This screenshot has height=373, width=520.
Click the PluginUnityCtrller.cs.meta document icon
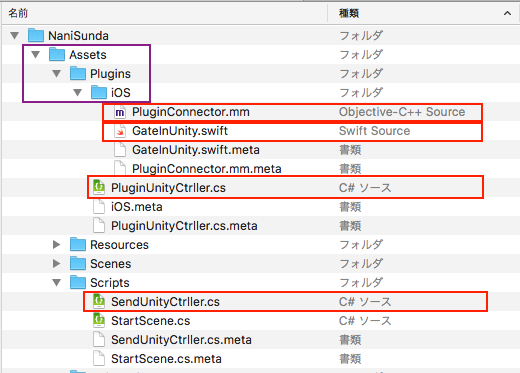pyautogui.click(x=99, y=226)
